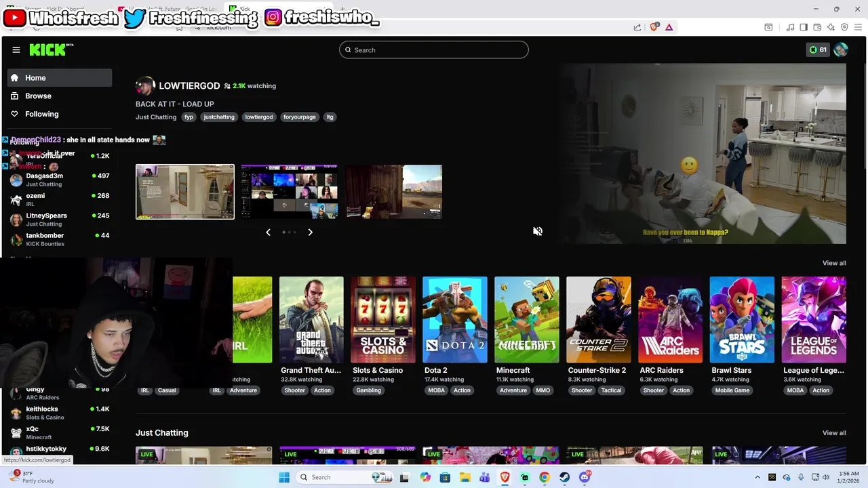Open tankbomber channel in sidebar

(x=60, y=239)
